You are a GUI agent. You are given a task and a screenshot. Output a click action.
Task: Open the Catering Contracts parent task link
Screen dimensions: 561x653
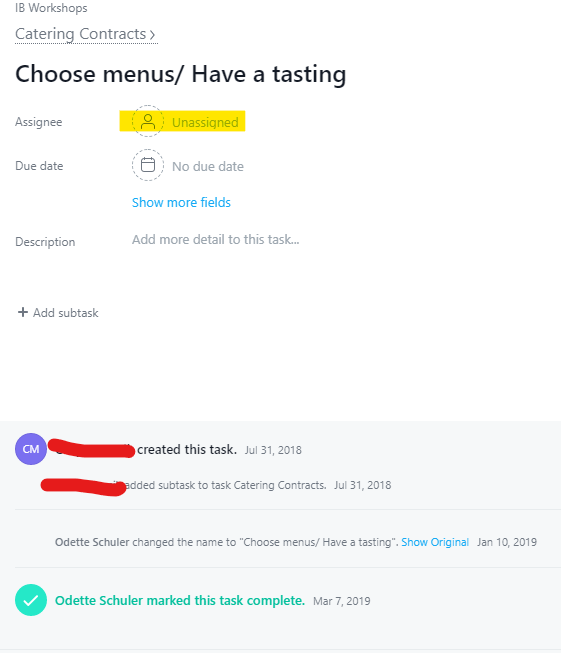tap(81, 34)
